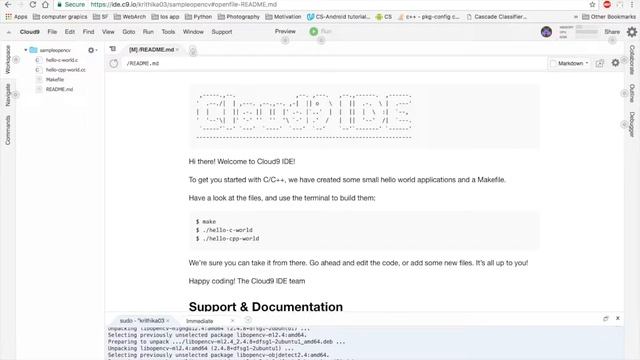Expand the bookmarks overflow chevron

click(576, 17)
